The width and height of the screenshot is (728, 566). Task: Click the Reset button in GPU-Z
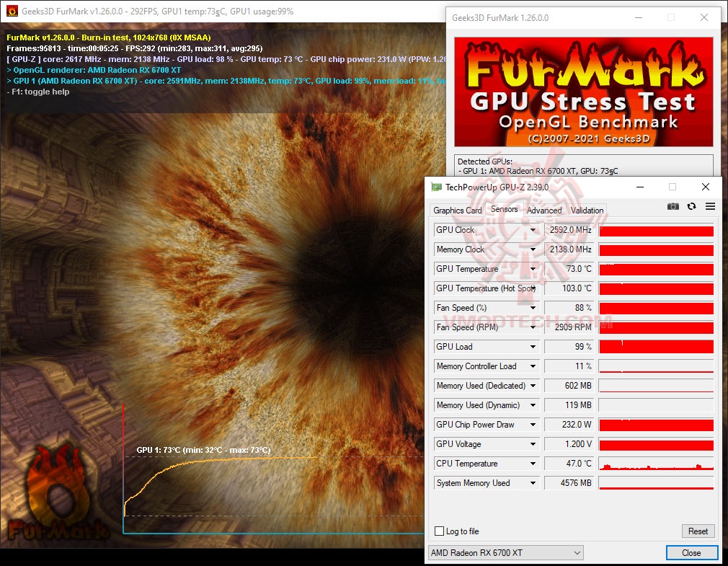(x=698, y=531)
